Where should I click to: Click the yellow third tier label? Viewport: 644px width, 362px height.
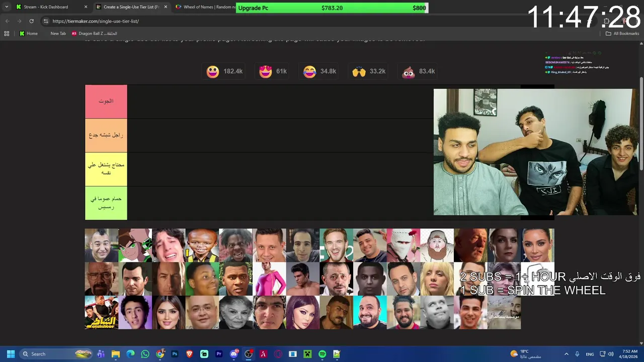point(106,169)
